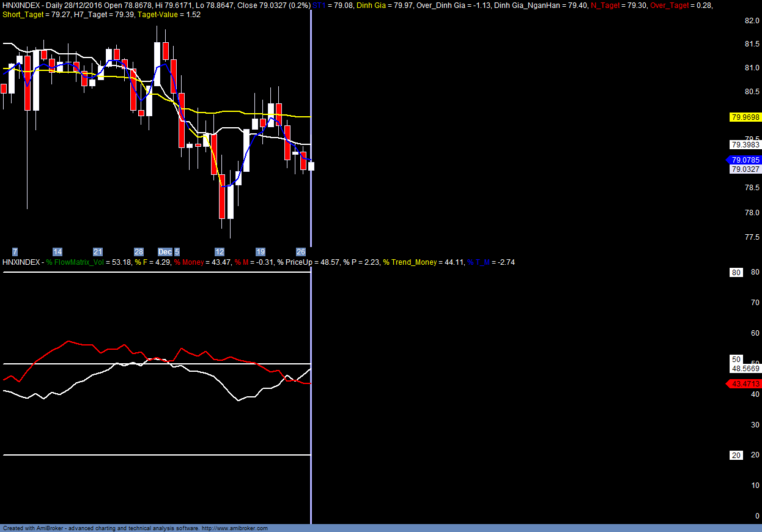Select the 79.0327 close price label
The image size is (762, 532).
(745, 169)
